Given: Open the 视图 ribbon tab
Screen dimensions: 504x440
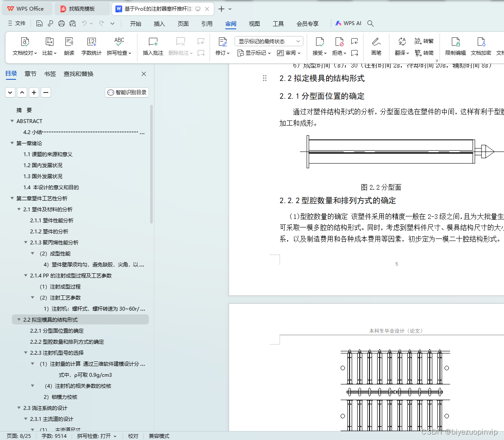Looking at the screenshot, I should point(254,23).
